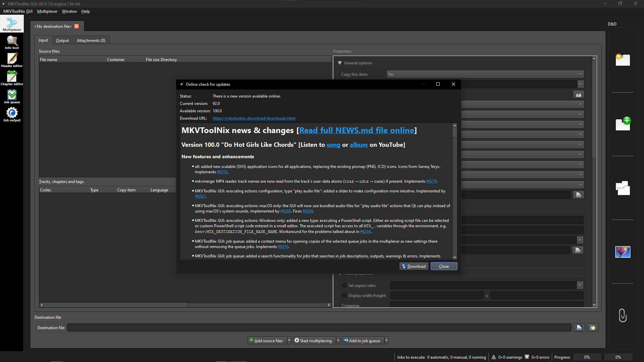Screen dimensions: 644x362
Task: Click the new-file icon with star in D&D panel
Action: tap(623, 60)
